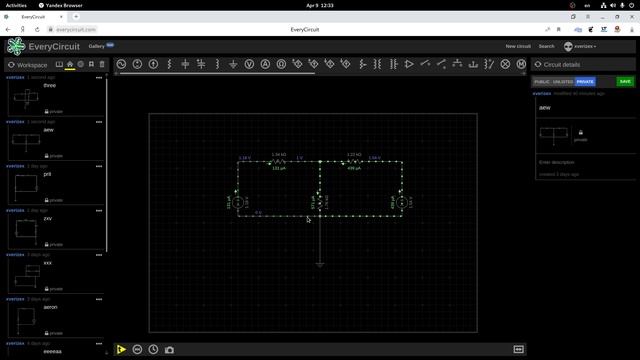Save the circuit with SAVE button
This screenshot has width=640, height=360.
tap(625, 82)
